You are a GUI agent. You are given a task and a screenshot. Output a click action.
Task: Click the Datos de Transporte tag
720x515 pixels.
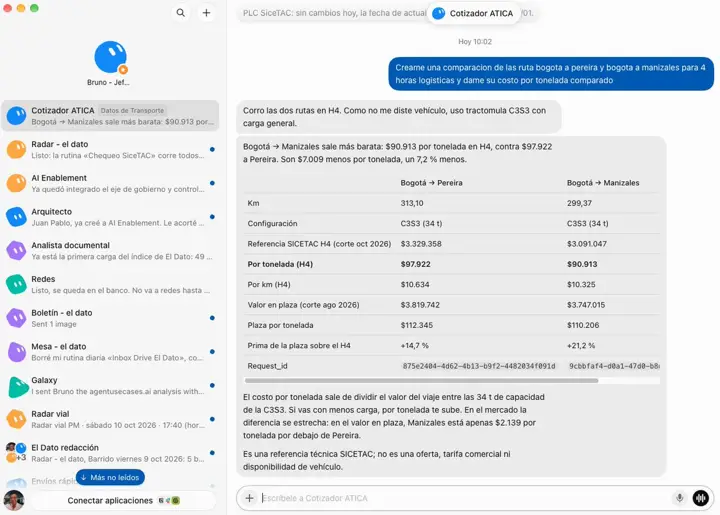(x=132, y=111)
